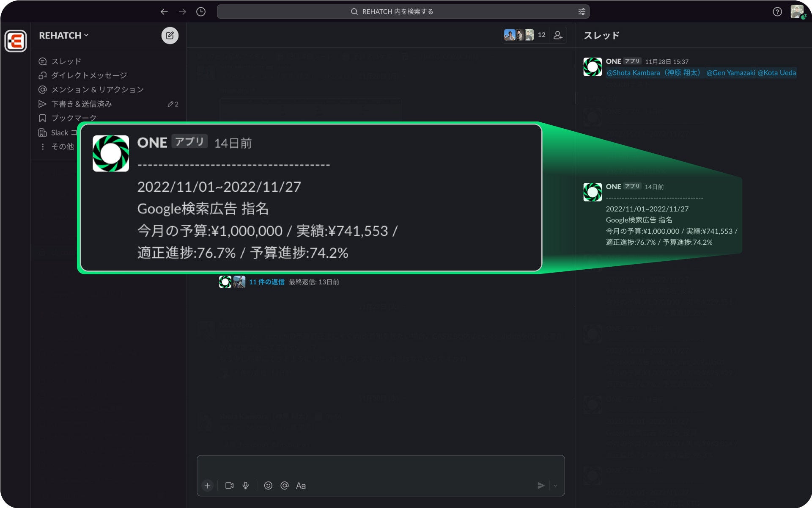Click the 11月28日 15:37 timestamp
The width and height of the screenshot is (812, 508).
pyautogui.click(x=667, y=61)
